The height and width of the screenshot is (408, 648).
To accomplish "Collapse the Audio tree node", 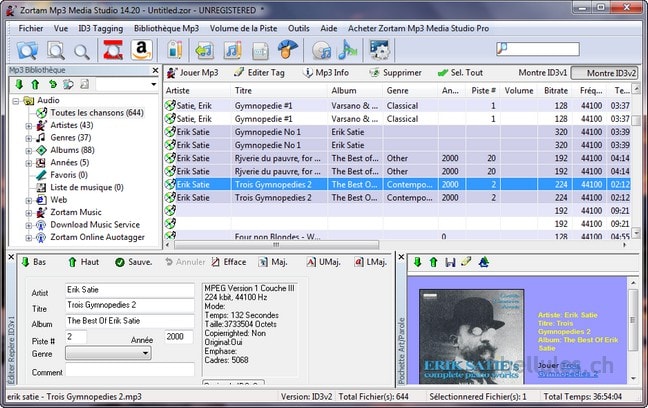I will click(x=16, y=101).
